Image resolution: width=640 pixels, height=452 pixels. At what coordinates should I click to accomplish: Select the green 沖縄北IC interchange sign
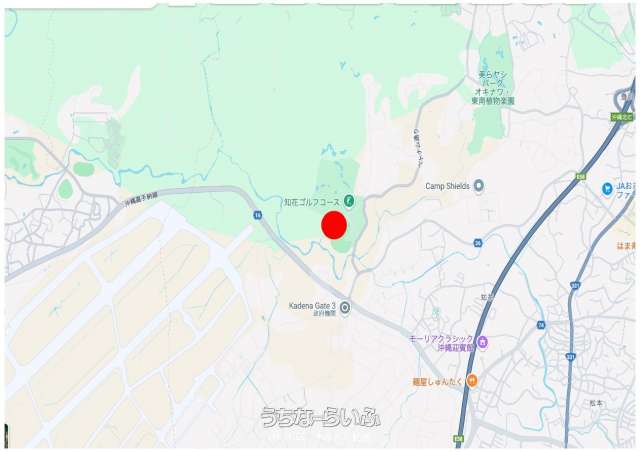pos(622,117)
